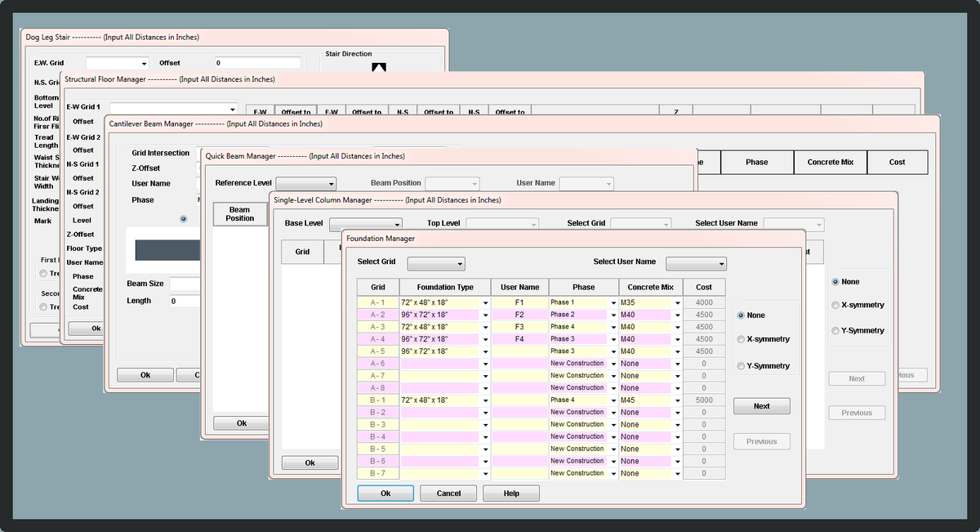Open Concrete Mix dropdown for row B-7
Screen dimensions: 980x532
[677, 473]
